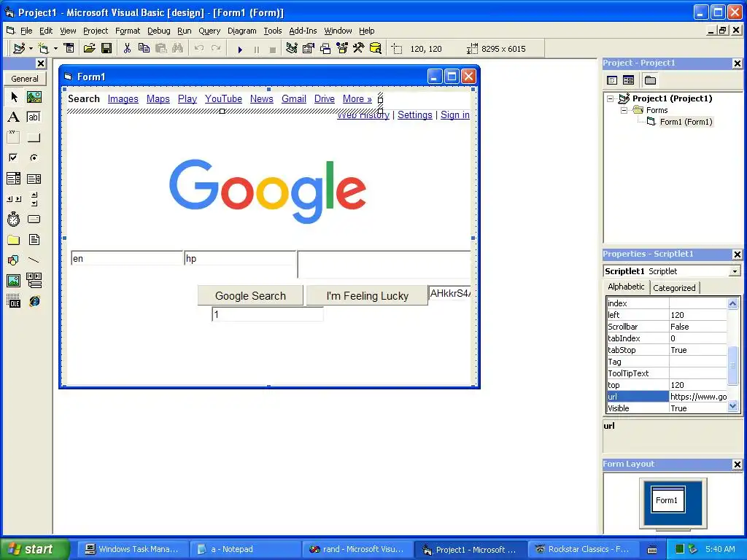Viewport: 747px width, 560px height.
Task: Click View Object icon in Project panel
Action: coord(628,80)
